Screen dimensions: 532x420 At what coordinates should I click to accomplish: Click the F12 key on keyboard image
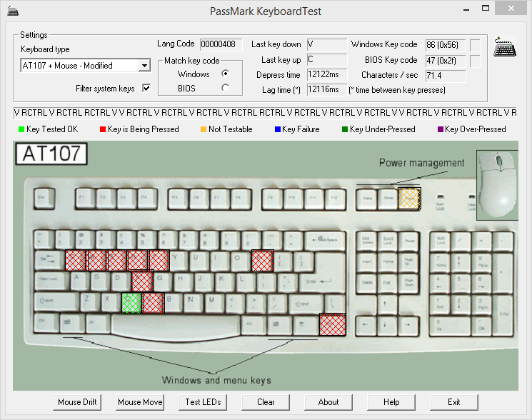(x=335, y=198)
